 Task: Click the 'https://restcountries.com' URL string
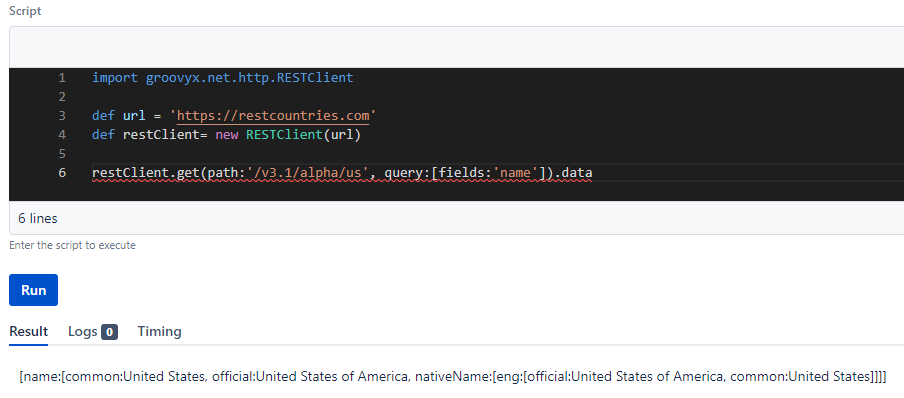(273, 116)
